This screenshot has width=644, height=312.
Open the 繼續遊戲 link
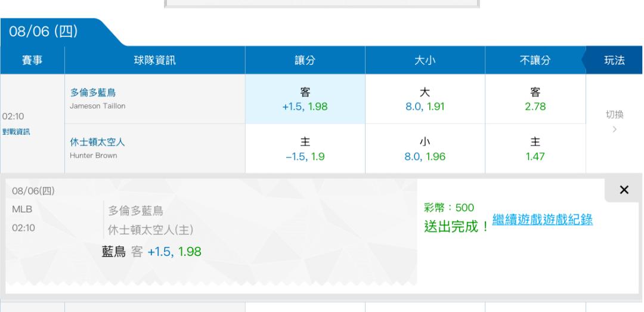point(517,220)
